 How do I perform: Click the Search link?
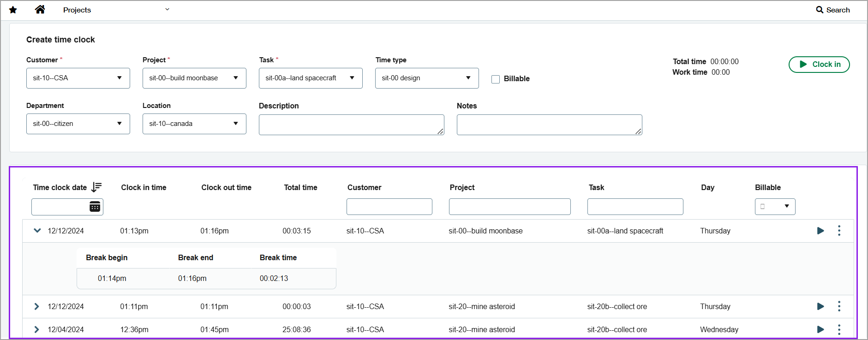832,10
